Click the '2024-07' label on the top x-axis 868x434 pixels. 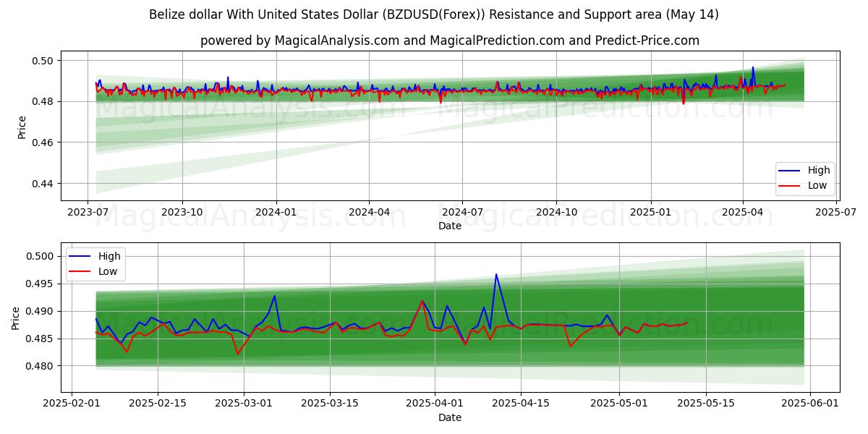pyautogui.click(x=462, y=213)
